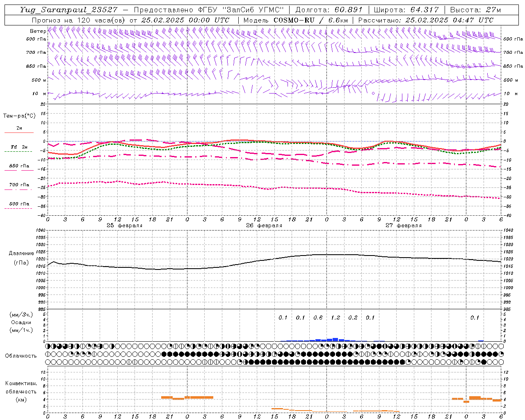Select the provider text ФГБУ "ЗапСиб УГМС"
The width and height of the screenshot is (525, 420).
click(x=241, y=10)
